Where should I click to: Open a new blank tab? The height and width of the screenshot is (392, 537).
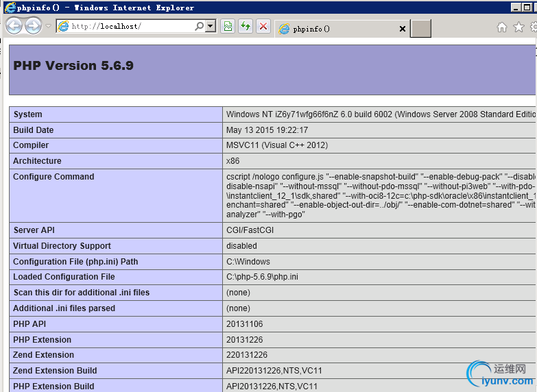[x=420, y=28]
